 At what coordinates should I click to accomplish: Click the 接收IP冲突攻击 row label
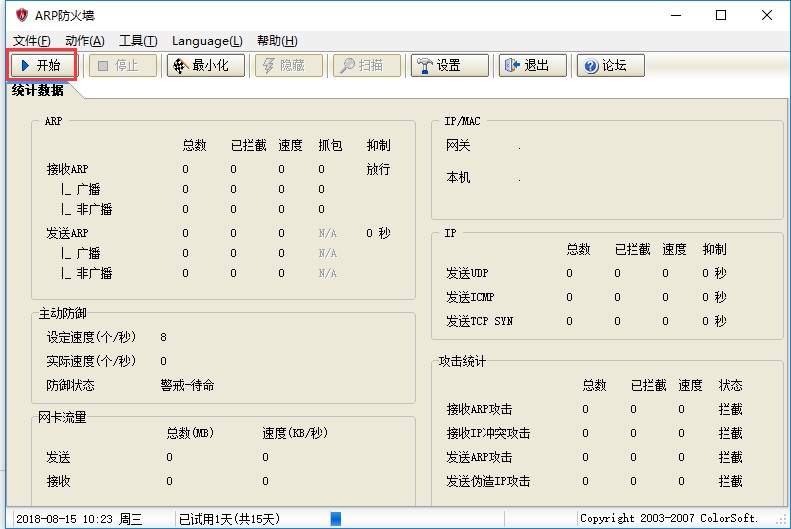point(488,433)
